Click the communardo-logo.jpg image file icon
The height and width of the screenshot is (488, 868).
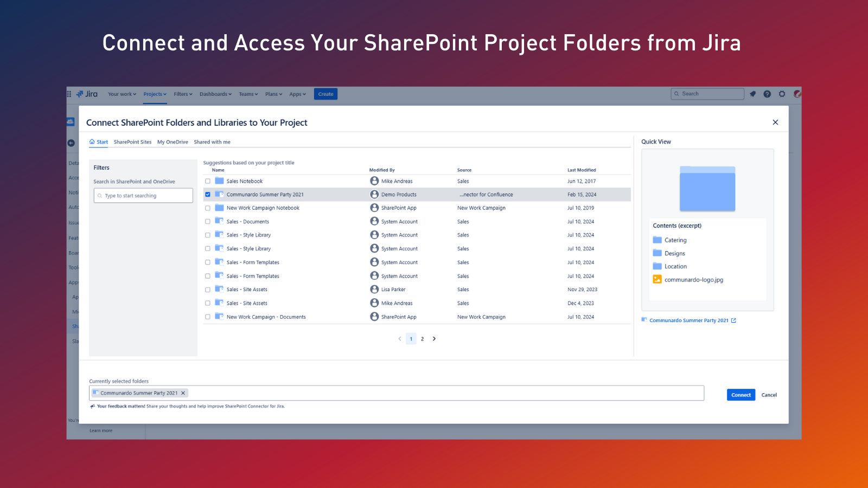[x=657, y=279]
